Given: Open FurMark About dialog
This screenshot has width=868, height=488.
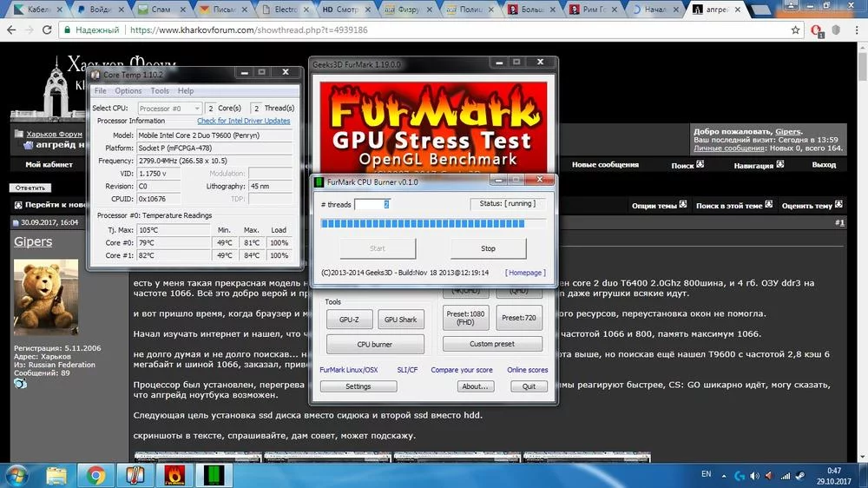Looking at the screenshot, I should click(x=475, y=386).
